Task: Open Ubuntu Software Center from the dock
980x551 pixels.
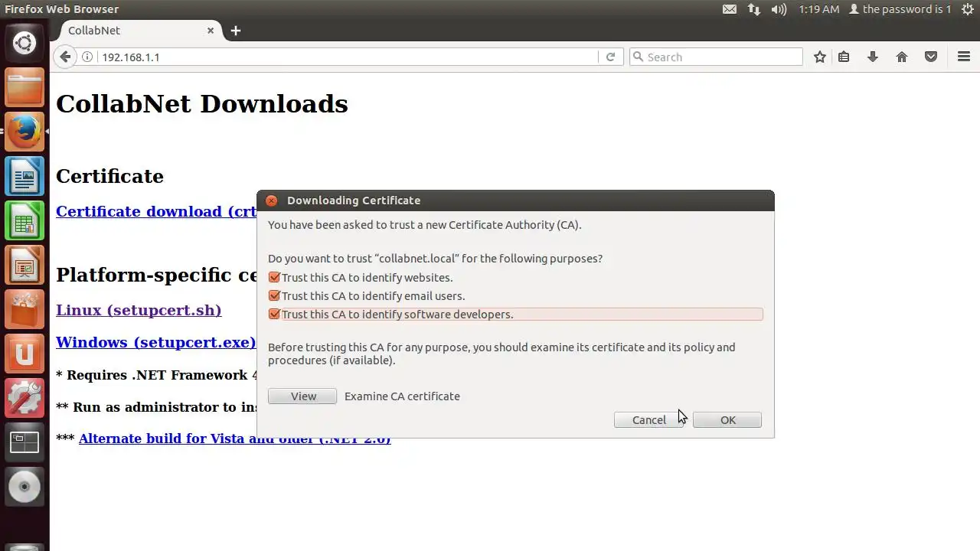Action: 24,309
